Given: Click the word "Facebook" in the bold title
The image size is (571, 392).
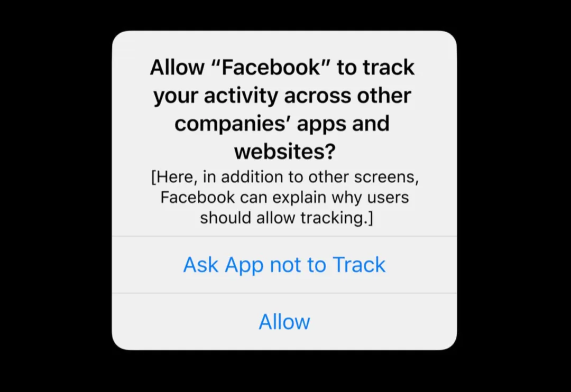Looking at the screenshot, I should pyautogui.click(x=271, y=67).
